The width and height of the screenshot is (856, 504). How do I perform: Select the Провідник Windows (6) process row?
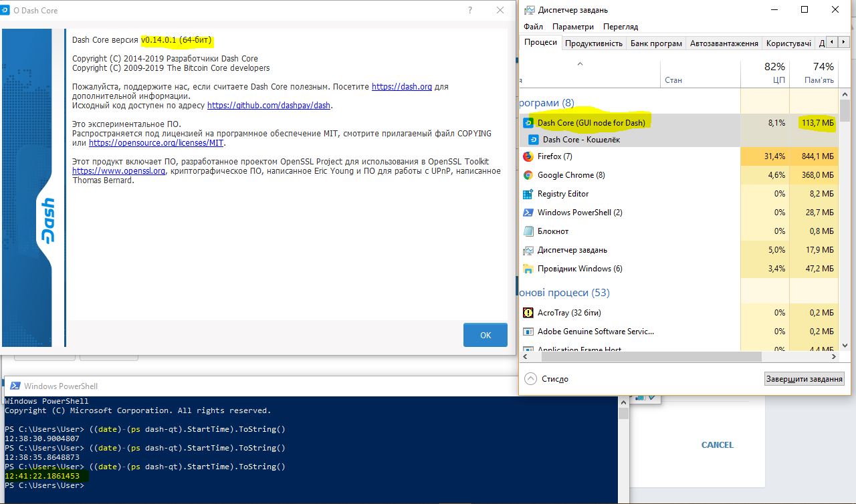679,269
